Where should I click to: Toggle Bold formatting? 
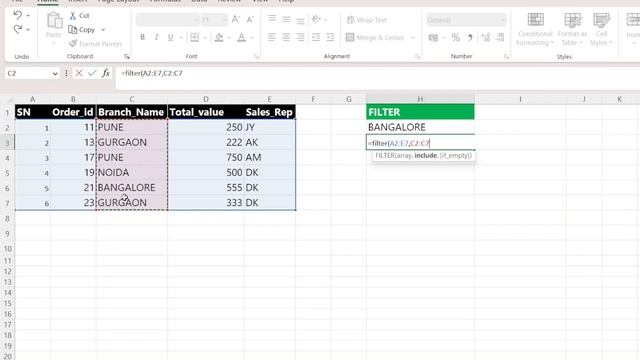click(x=142, y=38)
